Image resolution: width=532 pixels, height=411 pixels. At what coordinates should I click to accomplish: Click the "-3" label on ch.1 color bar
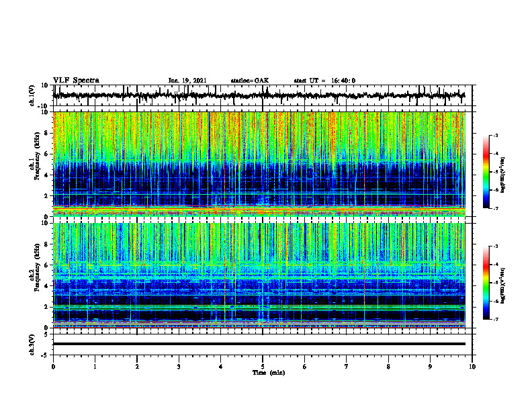(x=496, y=135)
